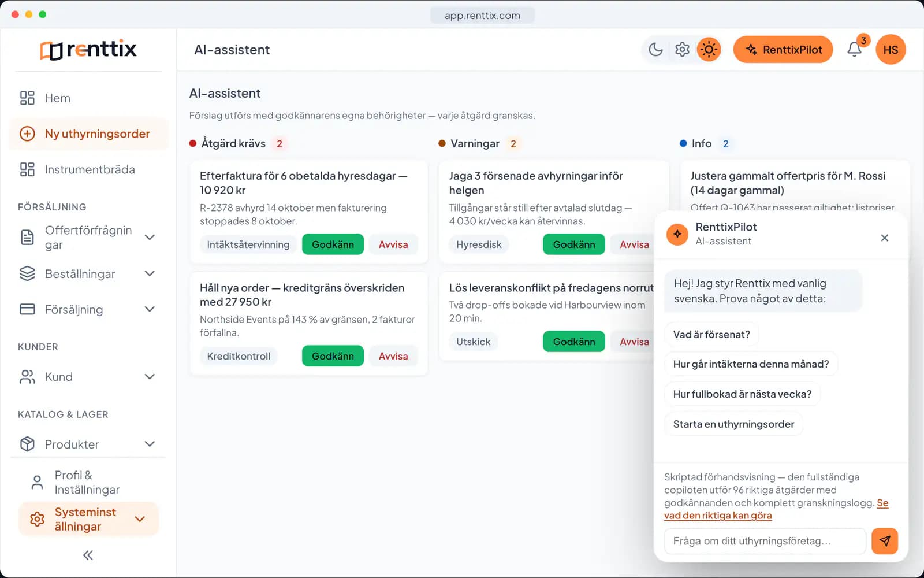The image size is (924, 578).
Task: Open Ny uthyrningsorder menu item
Action: tap(88, 134)
